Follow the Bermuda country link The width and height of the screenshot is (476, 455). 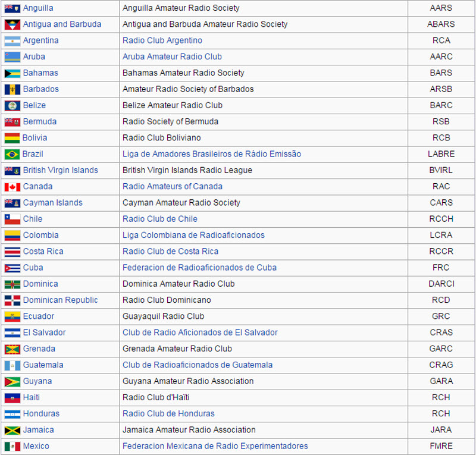[x=40, y=121]
